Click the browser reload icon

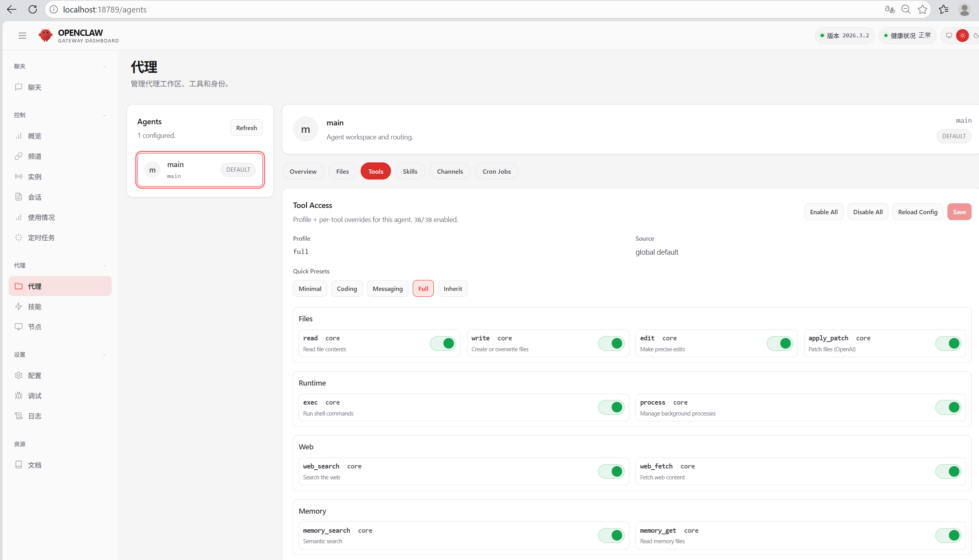(x=33, y=9)
